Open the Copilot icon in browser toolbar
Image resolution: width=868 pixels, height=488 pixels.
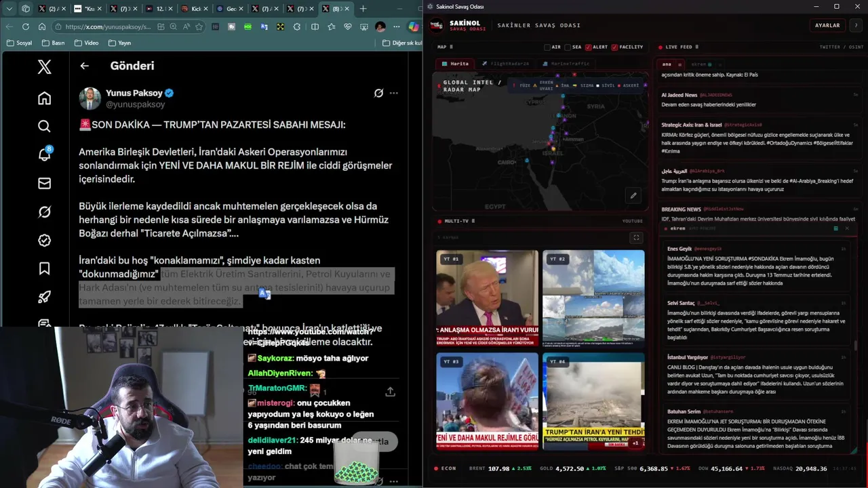[413, 26]
